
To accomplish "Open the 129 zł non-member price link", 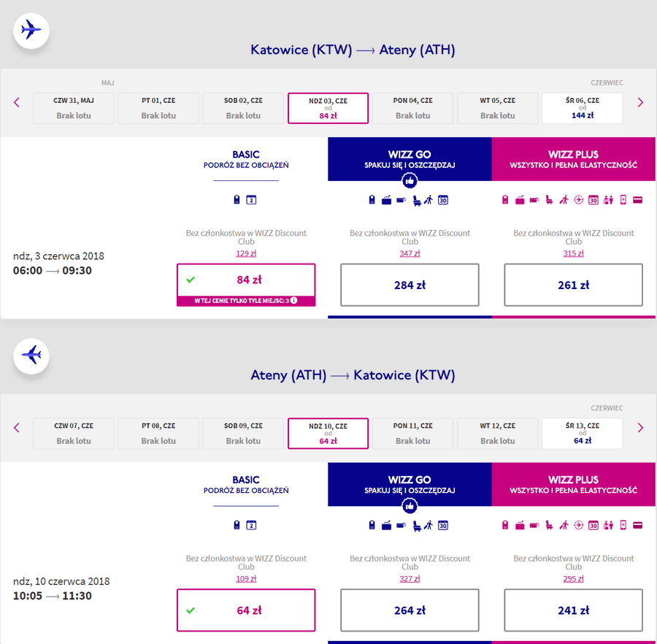I will click(x=246, y=253).
